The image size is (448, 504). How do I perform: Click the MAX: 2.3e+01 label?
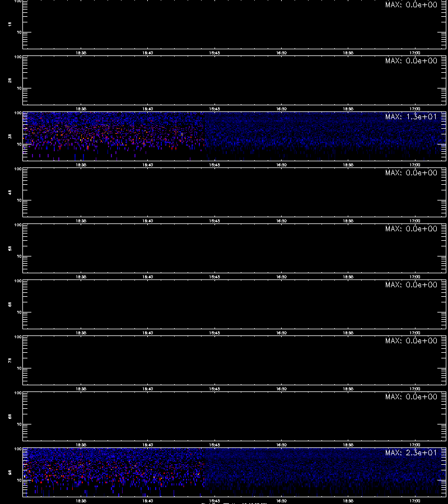[x=411, y=452]
